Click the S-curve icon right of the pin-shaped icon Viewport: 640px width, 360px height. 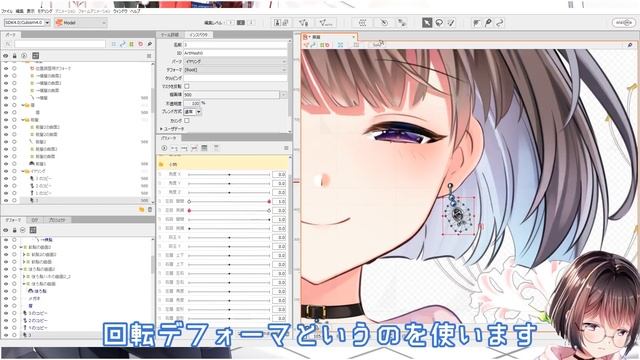[x=500, y=23]
